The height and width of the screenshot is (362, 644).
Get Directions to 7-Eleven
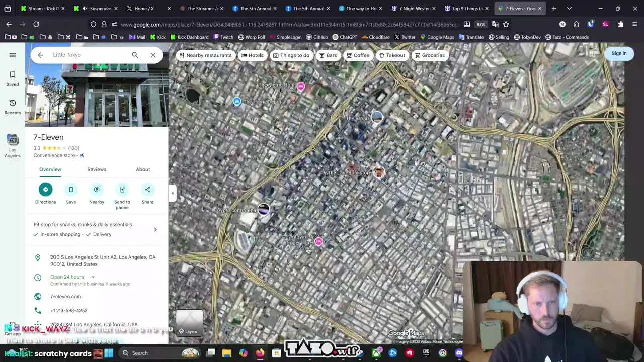(x=45, y=194)
